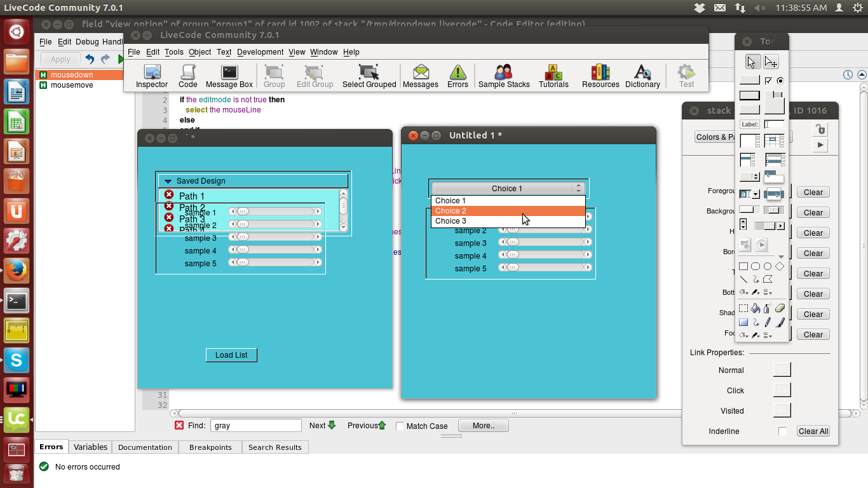Open the Inspector from the toolbar

[152, 76]
